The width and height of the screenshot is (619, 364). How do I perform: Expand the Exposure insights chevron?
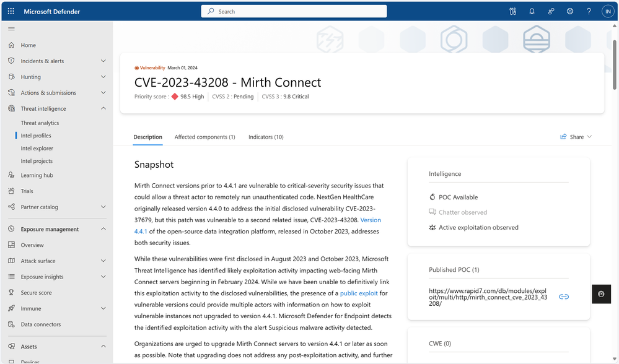103,277
